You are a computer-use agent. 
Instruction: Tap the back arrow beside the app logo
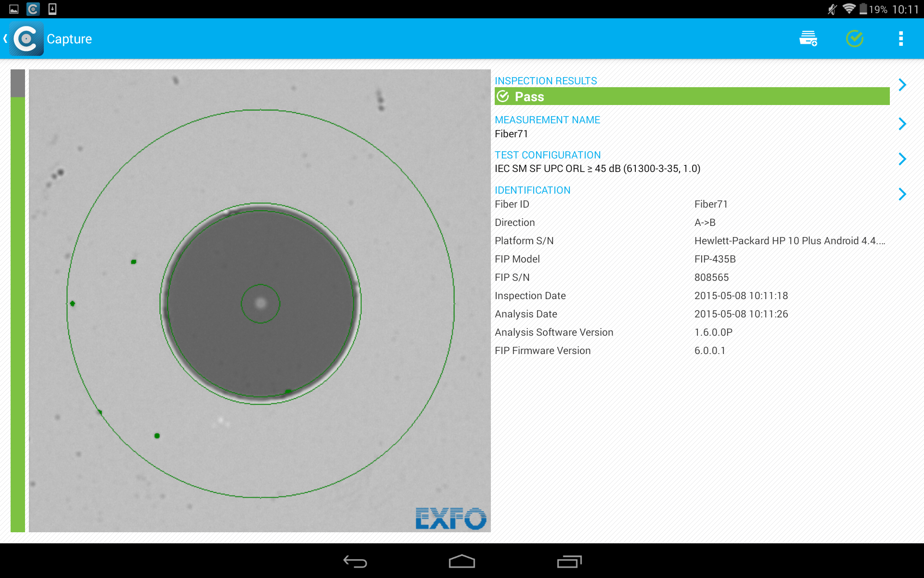pos(5,39)
